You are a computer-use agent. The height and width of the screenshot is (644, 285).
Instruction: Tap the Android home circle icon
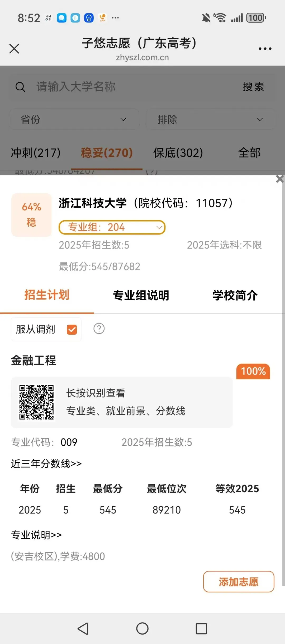pyautogui.click(x=142, y=628)
